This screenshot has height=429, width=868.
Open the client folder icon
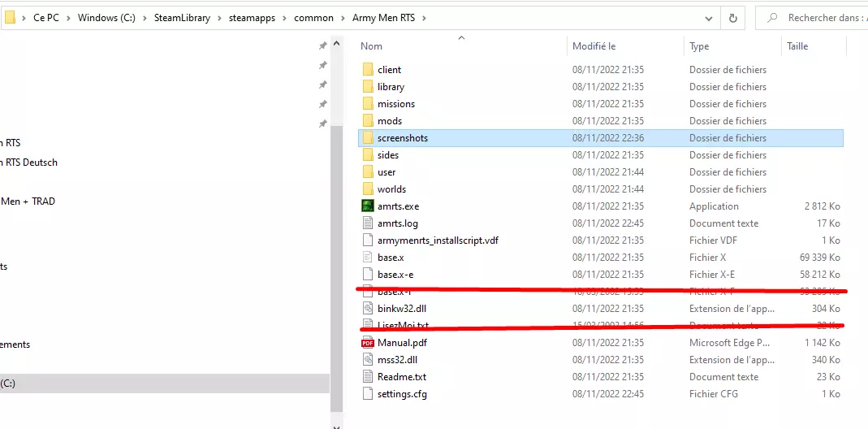point(368,69)
